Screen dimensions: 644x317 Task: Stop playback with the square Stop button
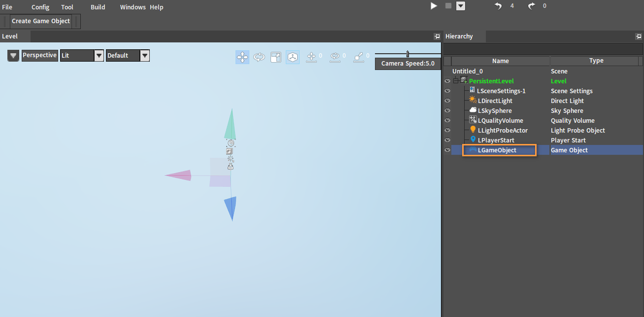click(x=448, y=6)
